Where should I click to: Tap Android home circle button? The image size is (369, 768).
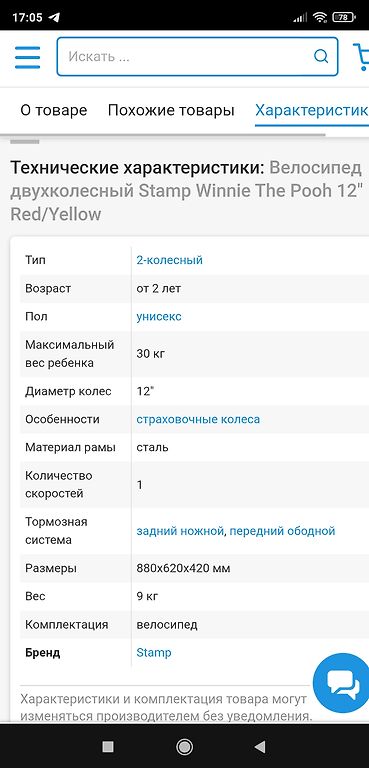(x=184, y=746)
